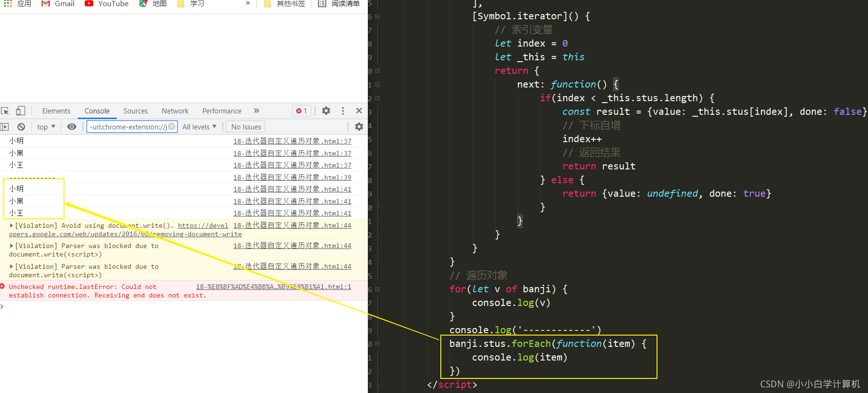Screen dimensions: 868x393
Task: Open the Performance tab
Action: click(x=222, y=111)
